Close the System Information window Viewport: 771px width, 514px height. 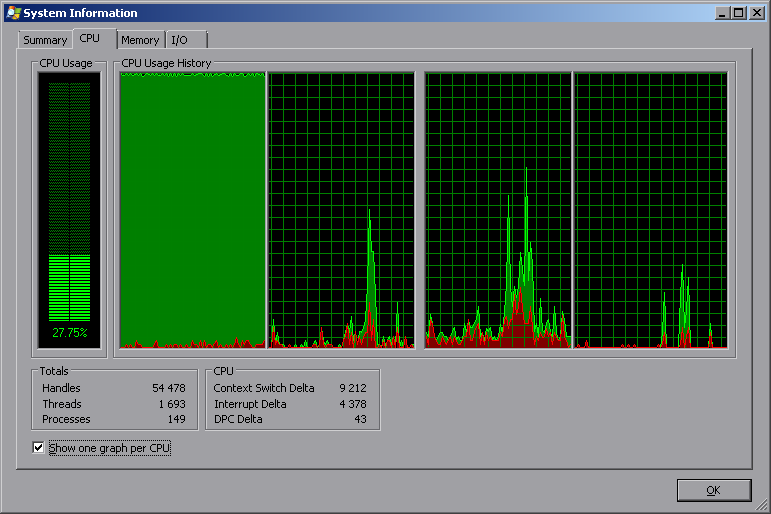(757, 13)
